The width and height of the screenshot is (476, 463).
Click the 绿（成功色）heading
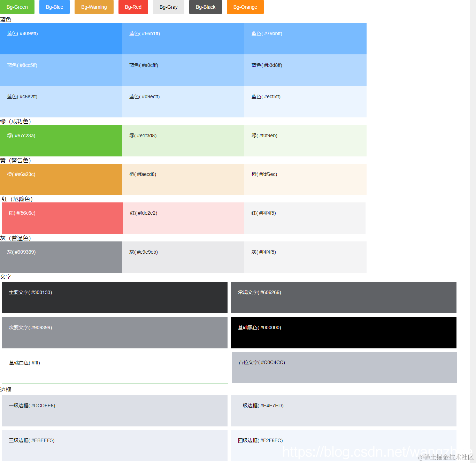(x=16, y=121)
